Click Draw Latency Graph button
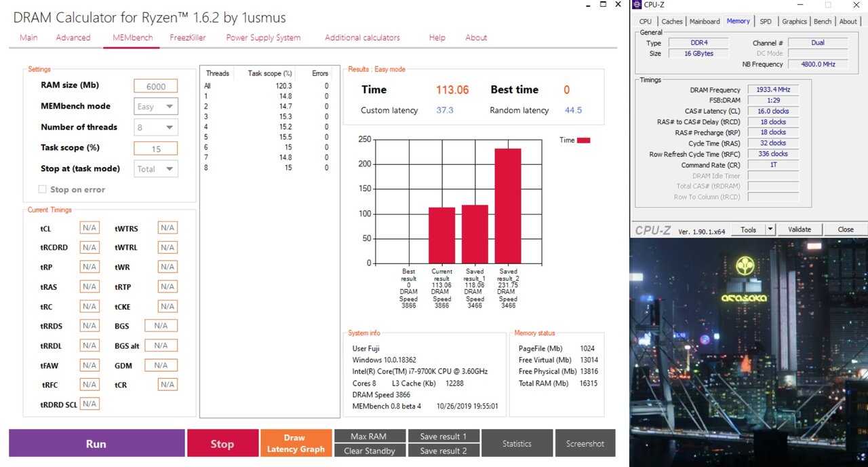 296,443
